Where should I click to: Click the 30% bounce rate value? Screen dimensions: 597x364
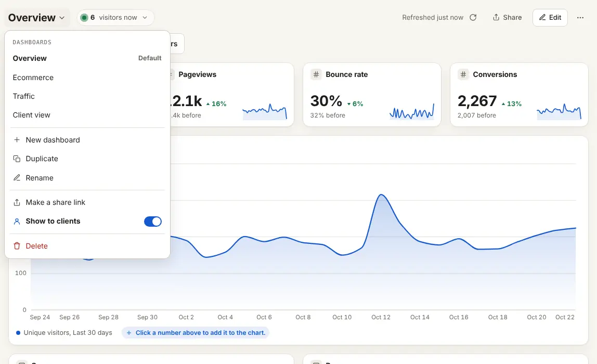coord(326,101)
